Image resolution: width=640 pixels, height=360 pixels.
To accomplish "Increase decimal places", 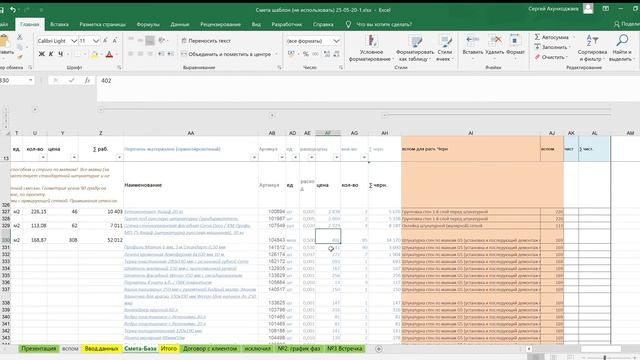I will tap(327, 54).
